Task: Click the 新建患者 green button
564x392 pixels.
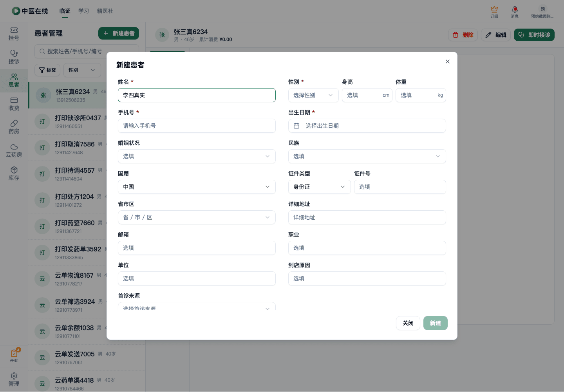Action: click(119, 33)
